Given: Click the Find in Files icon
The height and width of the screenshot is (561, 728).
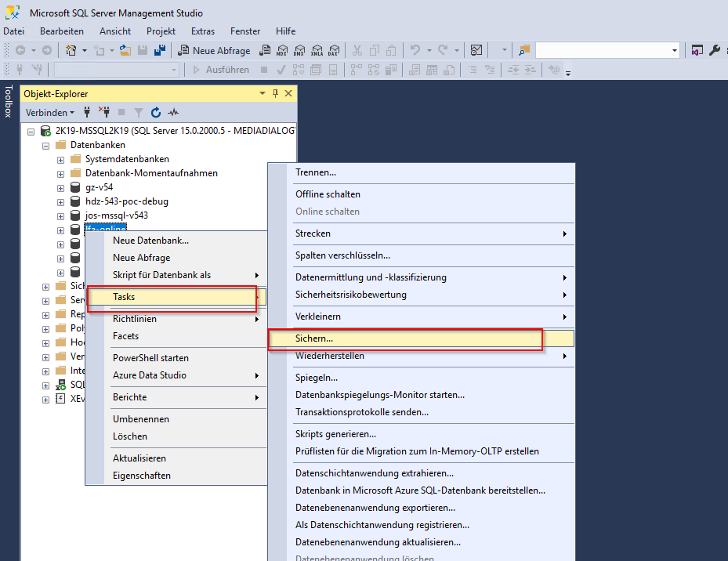Looking at the screenshot, I should coord(524,50).
